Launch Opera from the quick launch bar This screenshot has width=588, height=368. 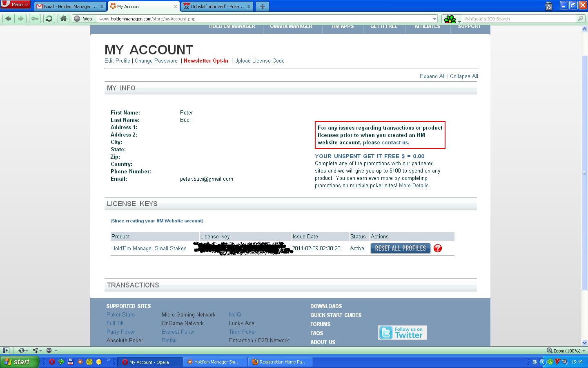point(52,362)
